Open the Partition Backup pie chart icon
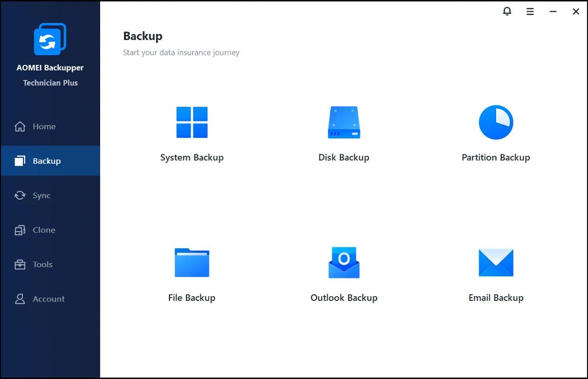 (x=496, y=123)
